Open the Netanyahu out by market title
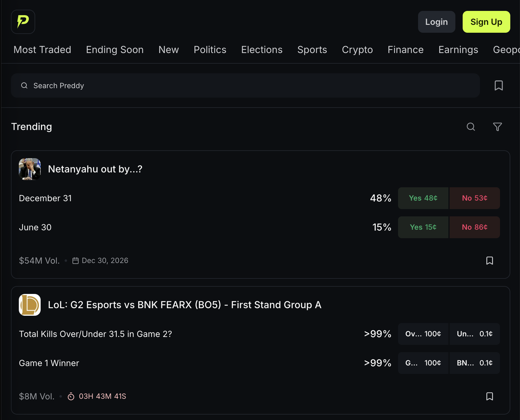Image resolution: width=520 pixels, height=420 pixels. [95, 169]
